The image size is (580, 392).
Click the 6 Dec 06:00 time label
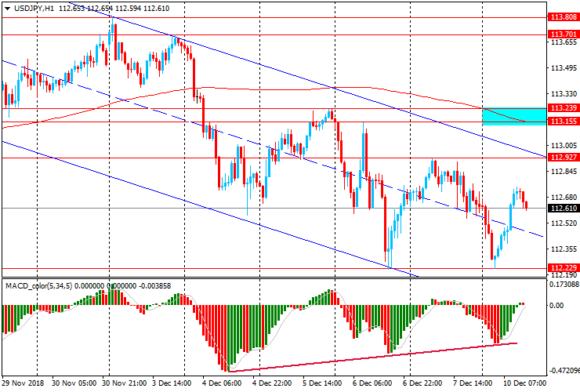click(x=372, y=383)
